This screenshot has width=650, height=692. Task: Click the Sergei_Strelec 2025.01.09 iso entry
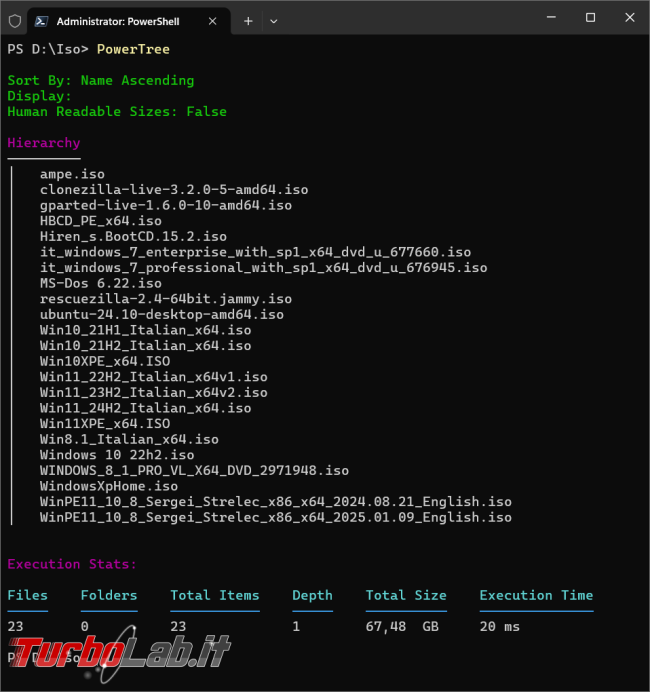pyautogui.click(x=276, y=517)
